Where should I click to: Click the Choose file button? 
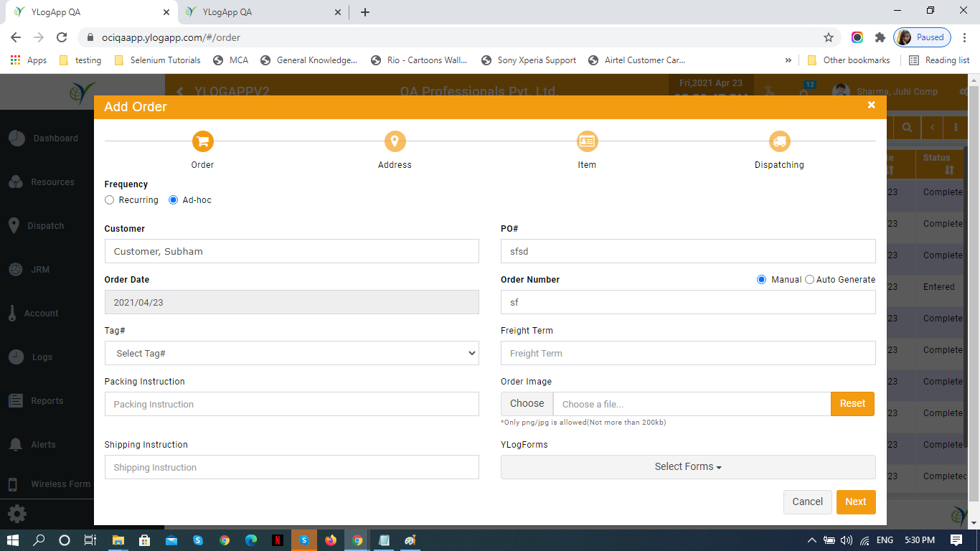[x=527, y=403]
